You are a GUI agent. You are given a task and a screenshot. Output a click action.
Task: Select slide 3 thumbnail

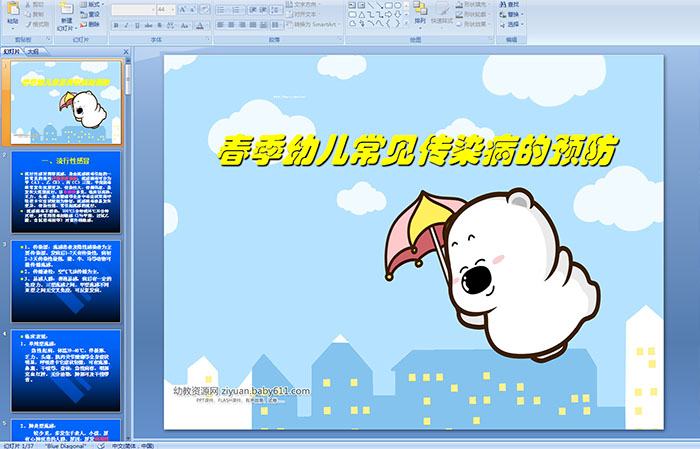[66, 281]
